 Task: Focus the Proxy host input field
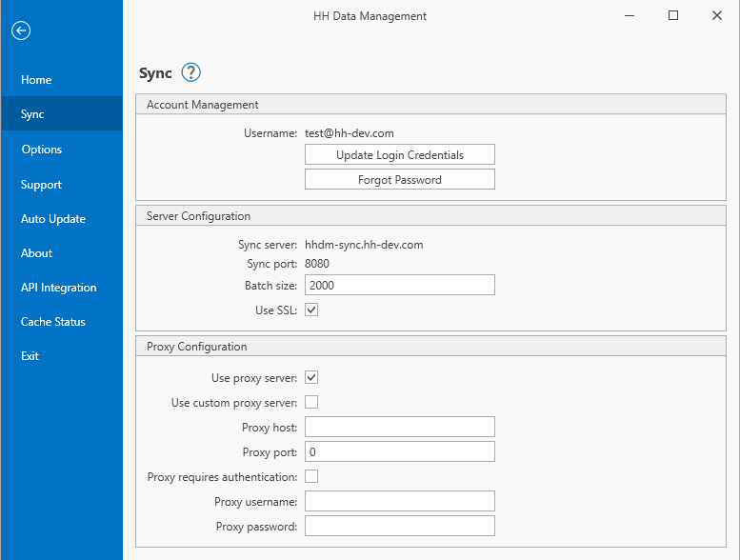[400, 427]
